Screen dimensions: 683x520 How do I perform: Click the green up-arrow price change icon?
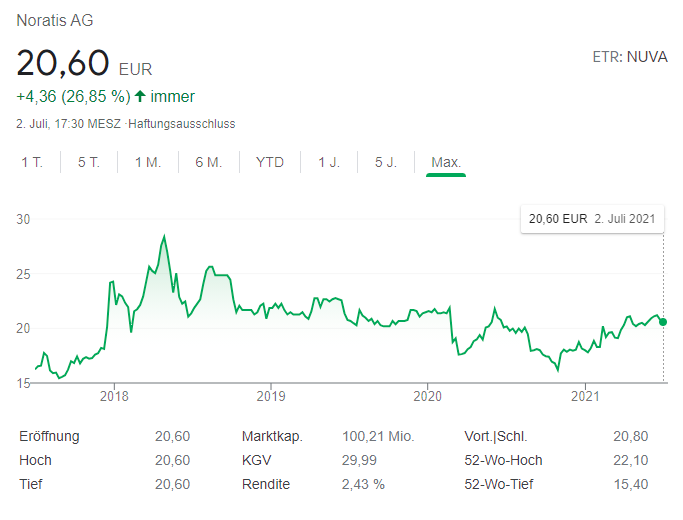pos(140,97)
